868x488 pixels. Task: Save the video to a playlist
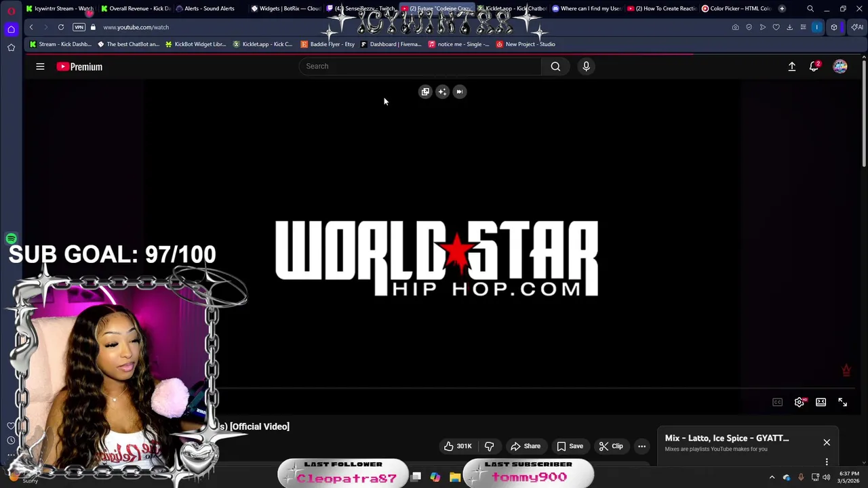[570, 446]
